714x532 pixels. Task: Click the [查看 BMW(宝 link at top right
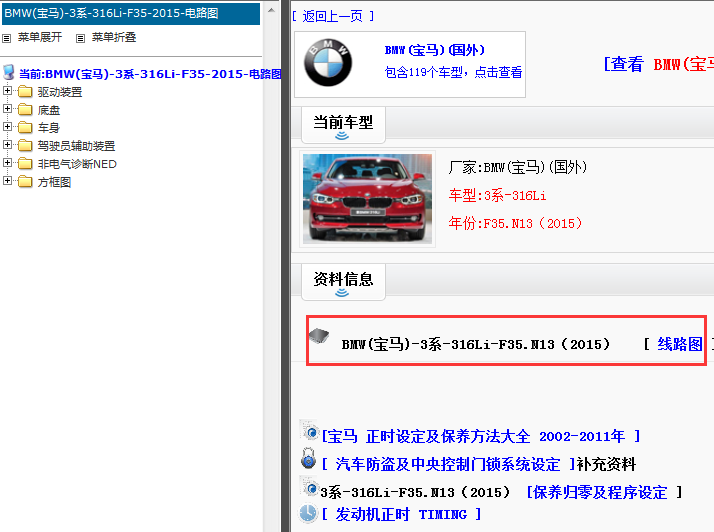pyautogui.click(x=658, y=64)
